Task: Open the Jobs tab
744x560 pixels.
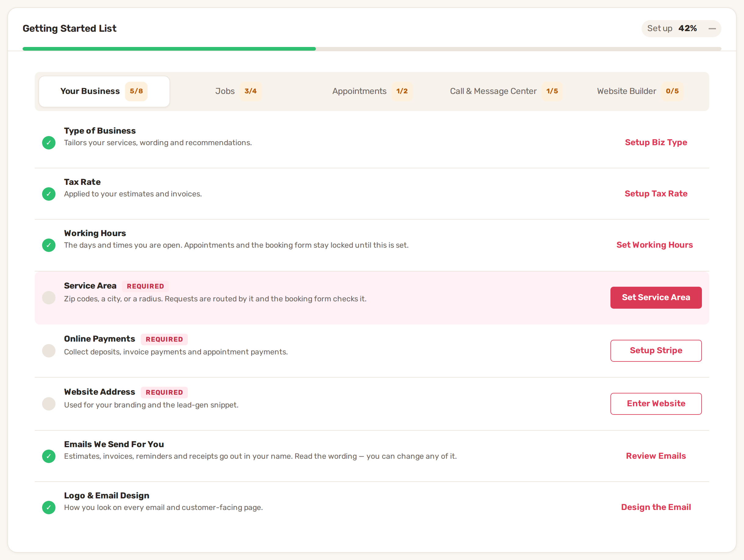Action: [238, 91]
